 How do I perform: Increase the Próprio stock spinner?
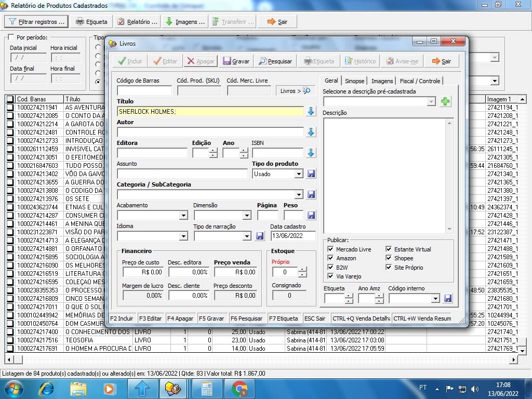302,270
